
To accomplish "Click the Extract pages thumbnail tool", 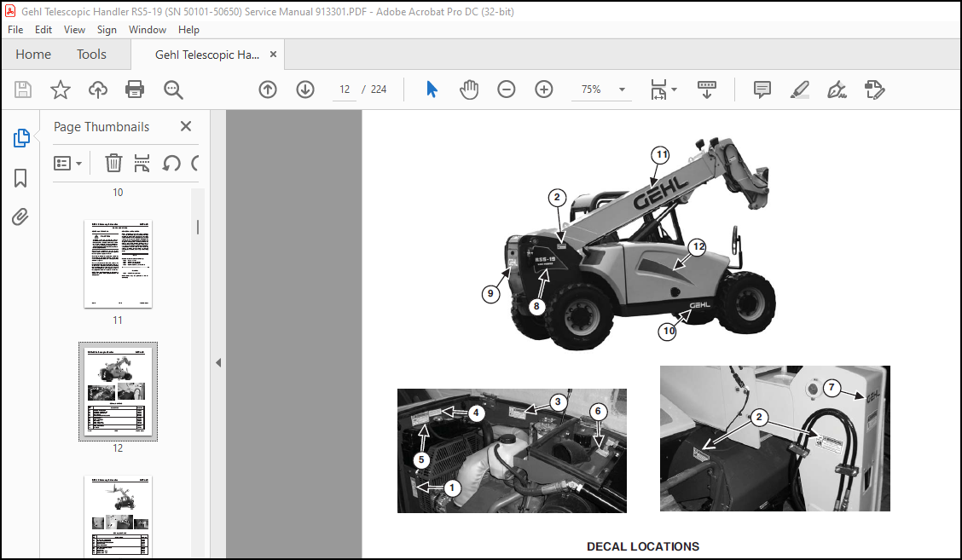I will click(x=142, y=163).
